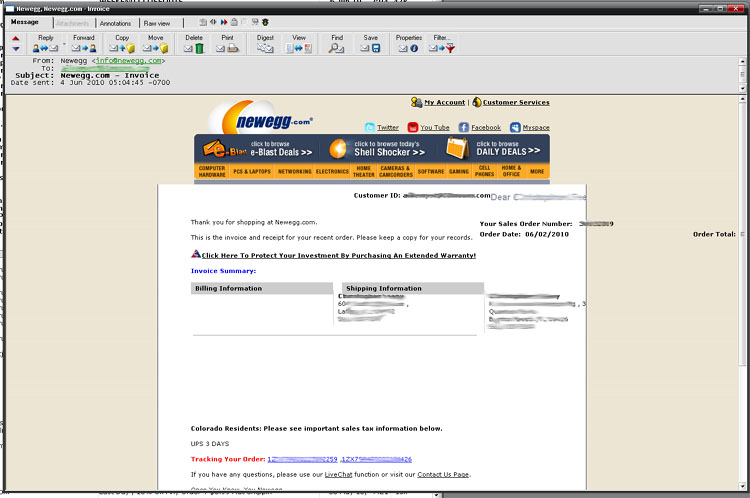This screenshot has height=498, width=750.
Task: Open the Digest toolbar button
Action: (265, 43)
